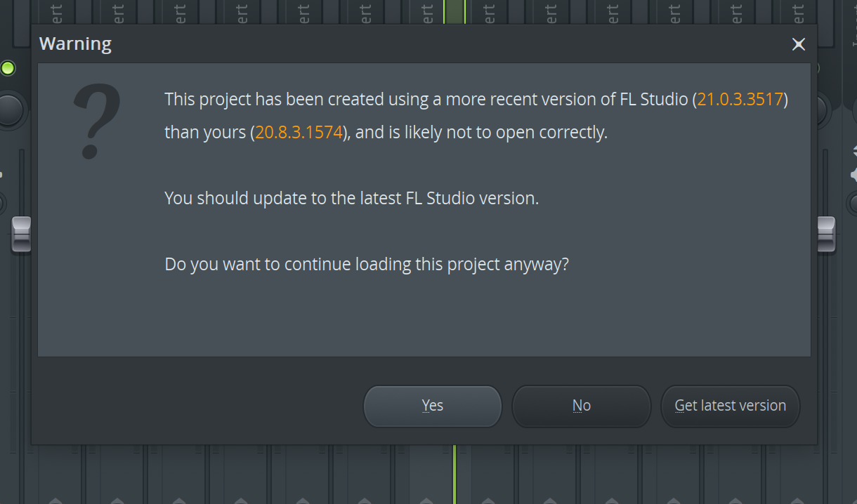Open the Get latest version option
This screenshot has height=504, width=857.
pos(731,406)
